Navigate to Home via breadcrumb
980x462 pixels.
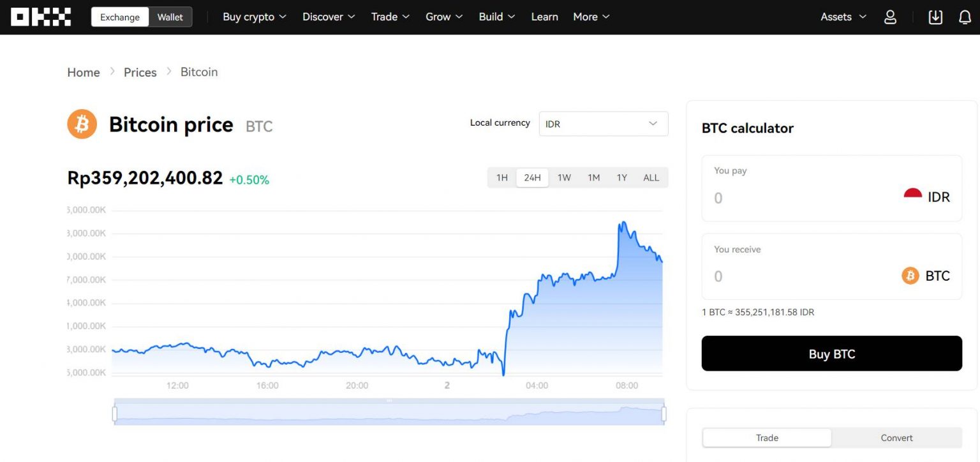tap(83, 72)
